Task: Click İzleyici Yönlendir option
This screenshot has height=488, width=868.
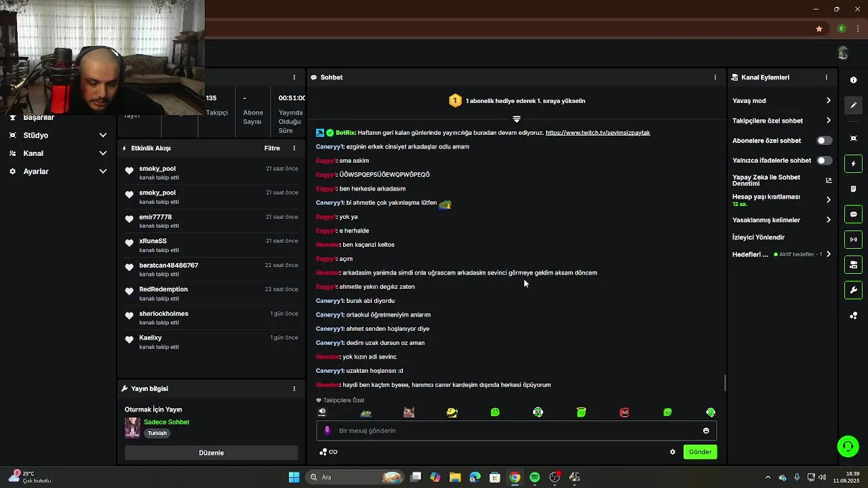Action: (x=758, y=237)
